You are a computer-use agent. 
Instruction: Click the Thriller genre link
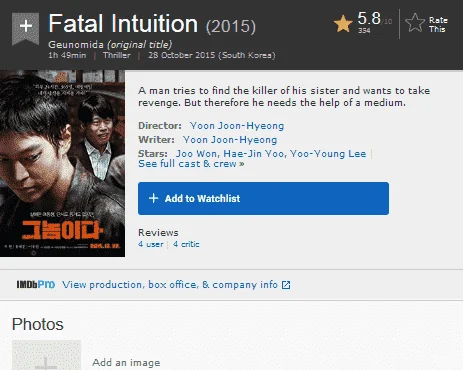point(117,55)
